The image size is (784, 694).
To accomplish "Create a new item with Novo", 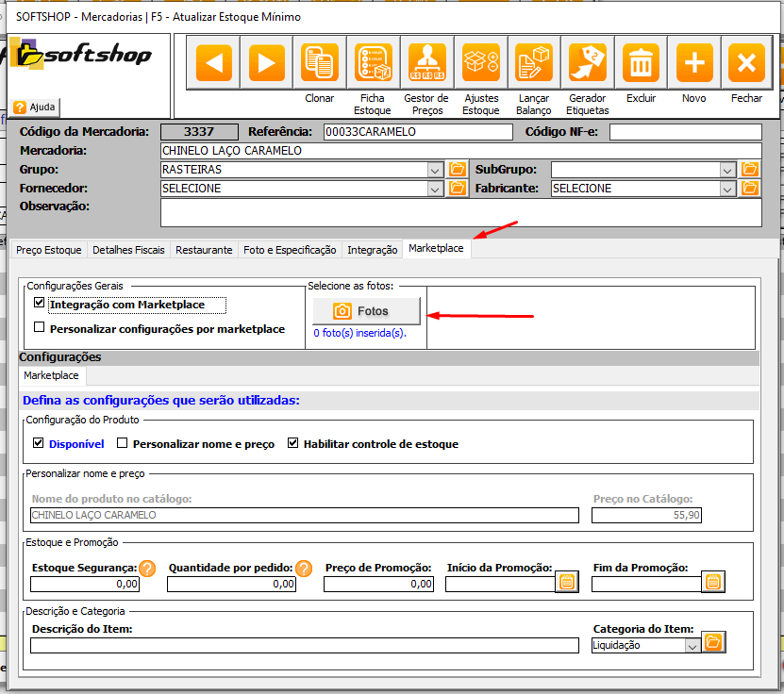I will (x=694, y=63).
